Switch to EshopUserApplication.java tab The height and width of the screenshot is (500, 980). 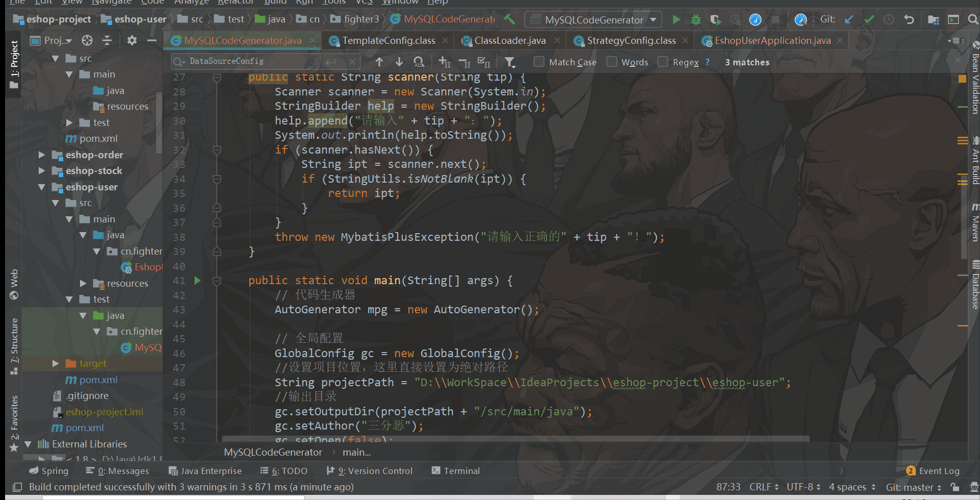[772, 40]
